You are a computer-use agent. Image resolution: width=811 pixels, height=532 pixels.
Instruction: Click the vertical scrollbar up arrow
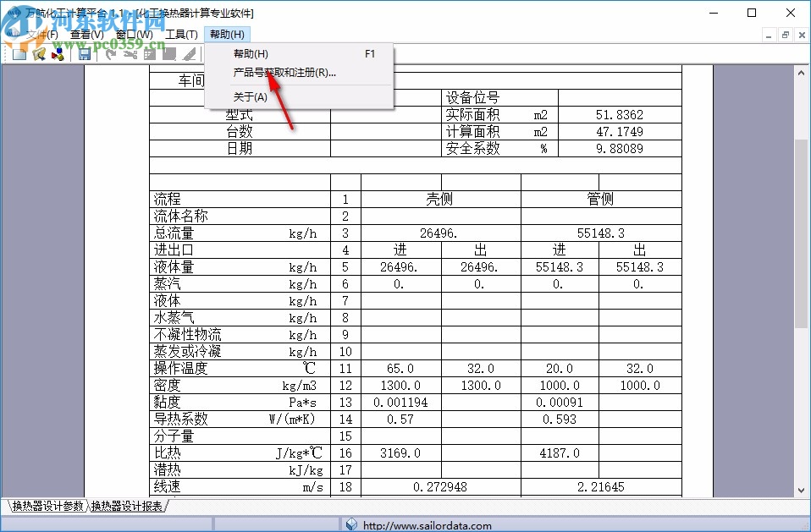[x=801, y=74]
